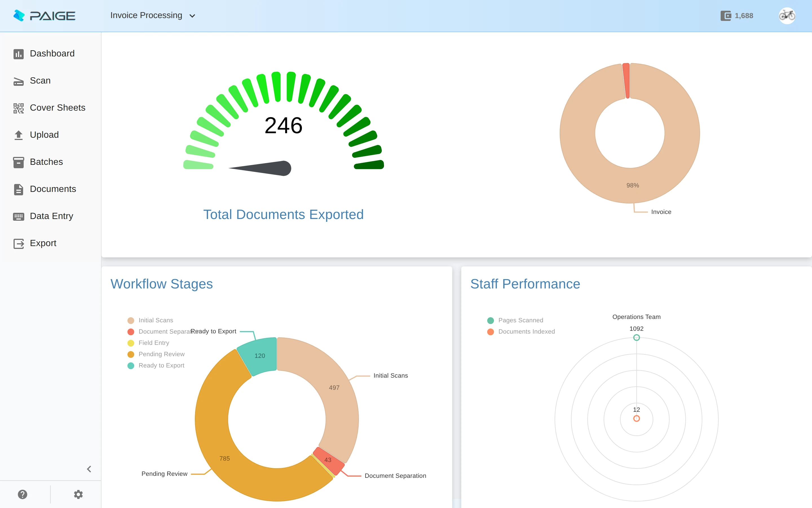812x508 pixels.
Task: Click the Initial Scans callout label
Action: click(390, 376)
